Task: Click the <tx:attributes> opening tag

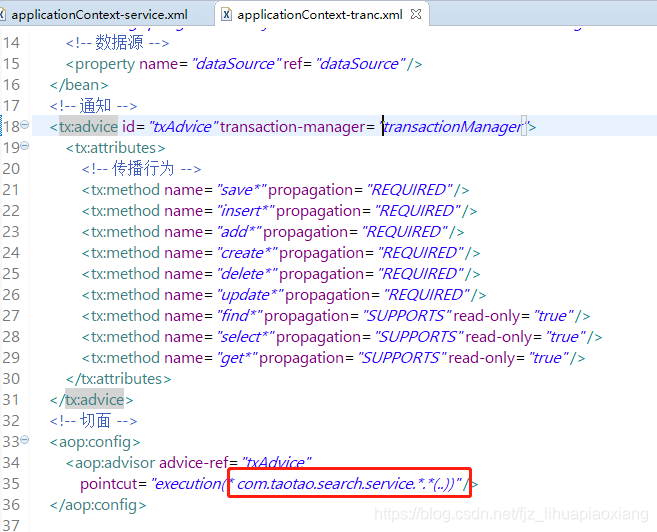Action: pyautogui.click(x=116, y=148)
